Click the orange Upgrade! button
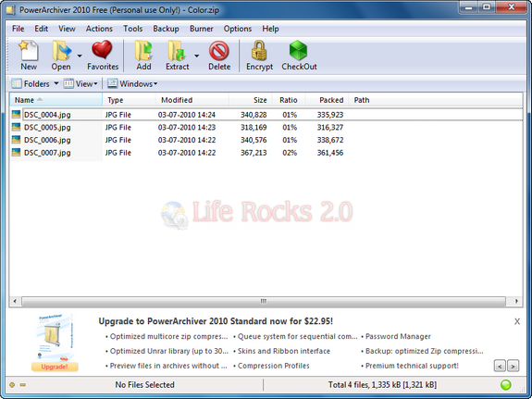532x399 pixels. [x=55, y=367]
